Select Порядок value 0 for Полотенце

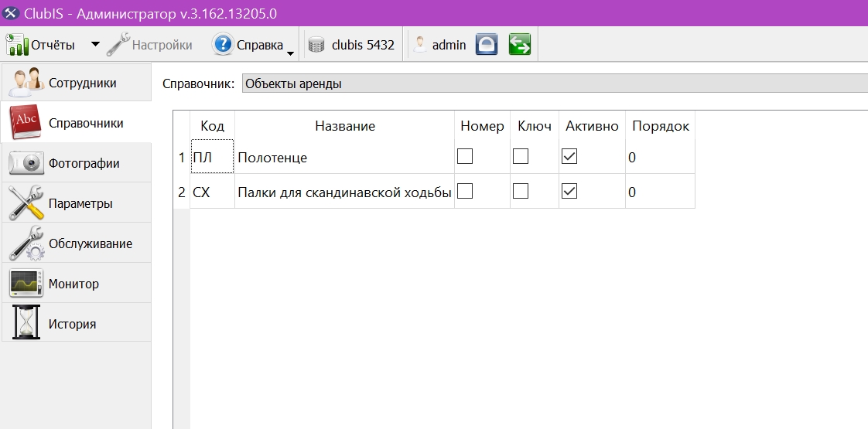[x=660, y=157]
